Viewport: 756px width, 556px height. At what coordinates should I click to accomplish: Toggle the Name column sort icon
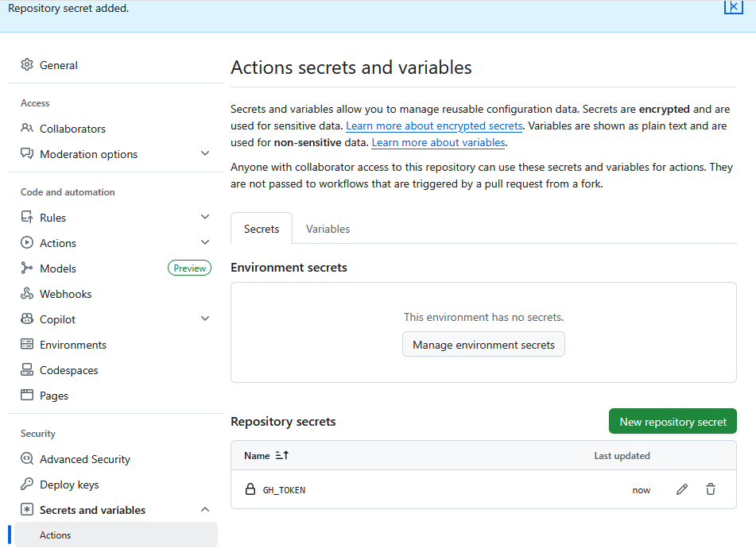(281, 456)
